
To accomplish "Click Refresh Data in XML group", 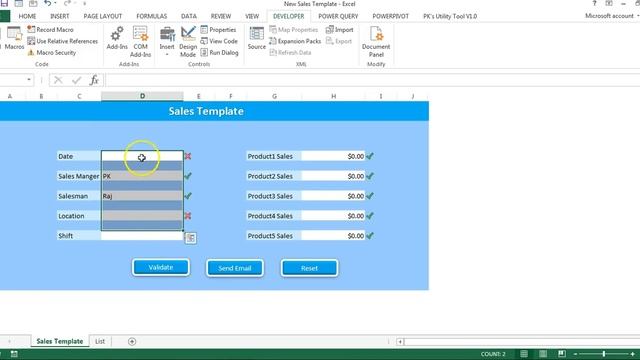I will (290, 53).
